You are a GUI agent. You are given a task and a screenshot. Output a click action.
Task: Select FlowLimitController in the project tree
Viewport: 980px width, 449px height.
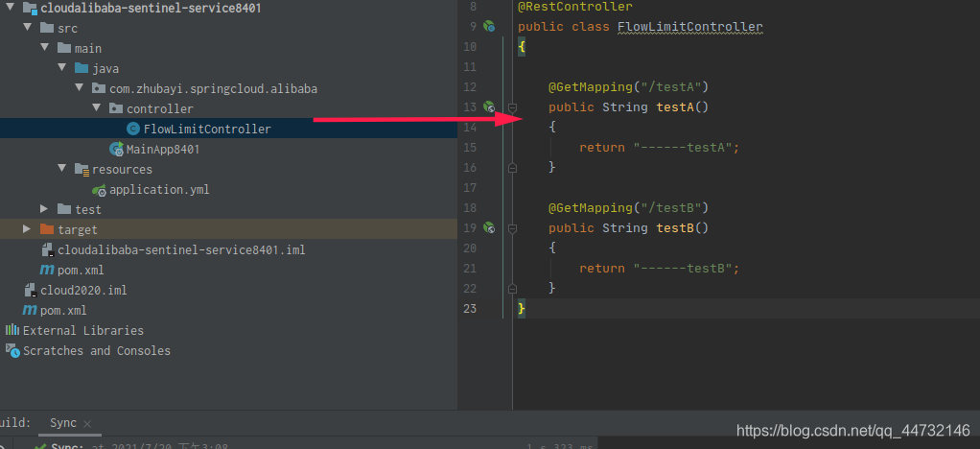[x=207, y=129]
